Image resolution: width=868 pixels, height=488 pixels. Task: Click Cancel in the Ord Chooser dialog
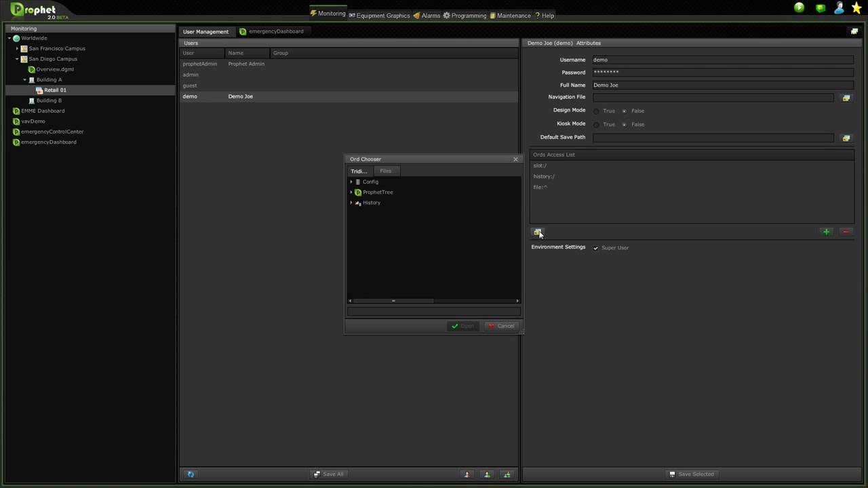click(502, 326)
